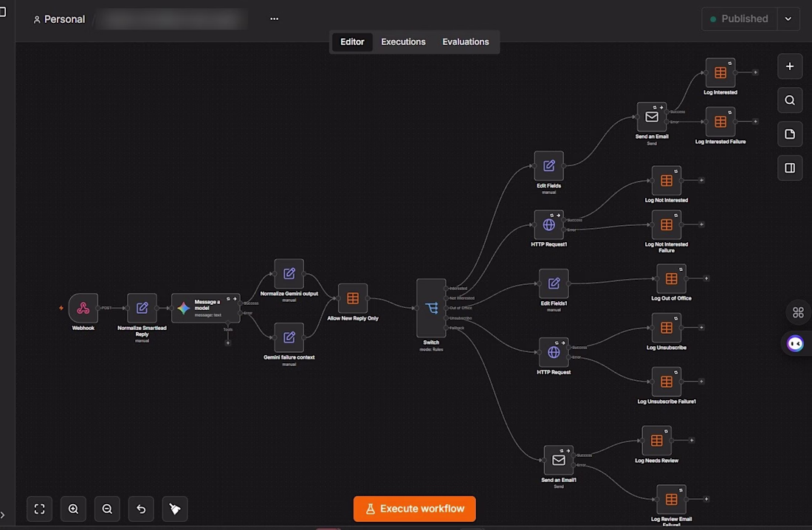812x530 pixels.
Task: Add a sticky note to canvas
Action: [790, 134]
